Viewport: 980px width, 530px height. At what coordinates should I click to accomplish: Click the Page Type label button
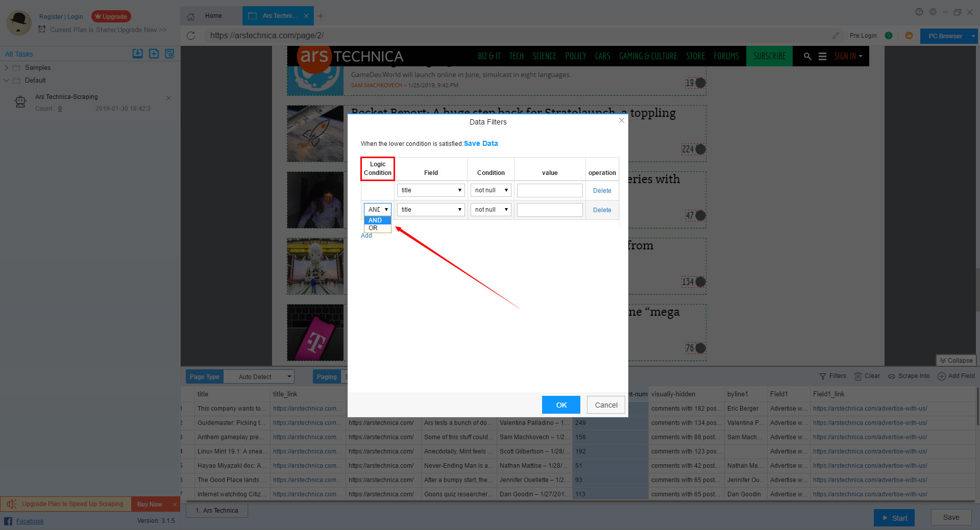pyautogui.click(x=204, y=376)
